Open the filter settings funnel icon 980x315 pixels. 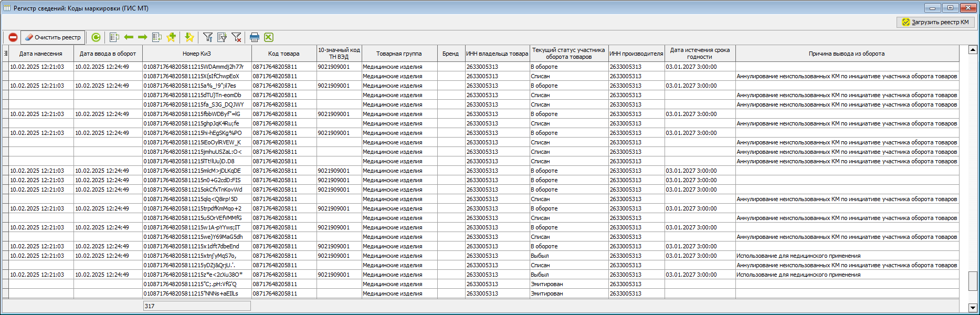(x=208, y=37)
